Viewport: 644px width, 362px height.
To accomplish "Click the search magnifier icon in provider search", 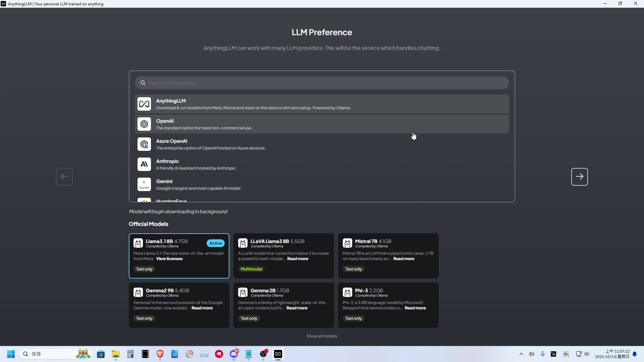I will [143, 83].
